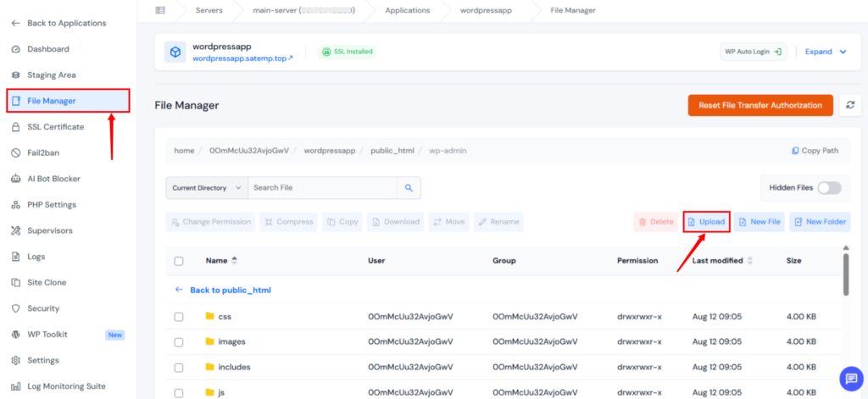Click the PHP Settings icon
This screenshot has height=399, width=868.
pos(16,205)
